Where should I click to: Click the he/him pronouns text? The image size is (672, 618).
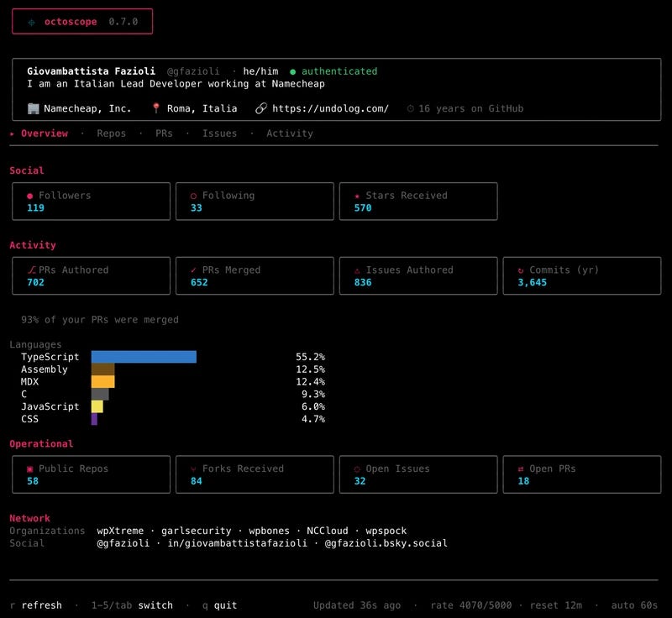(260, 71)
